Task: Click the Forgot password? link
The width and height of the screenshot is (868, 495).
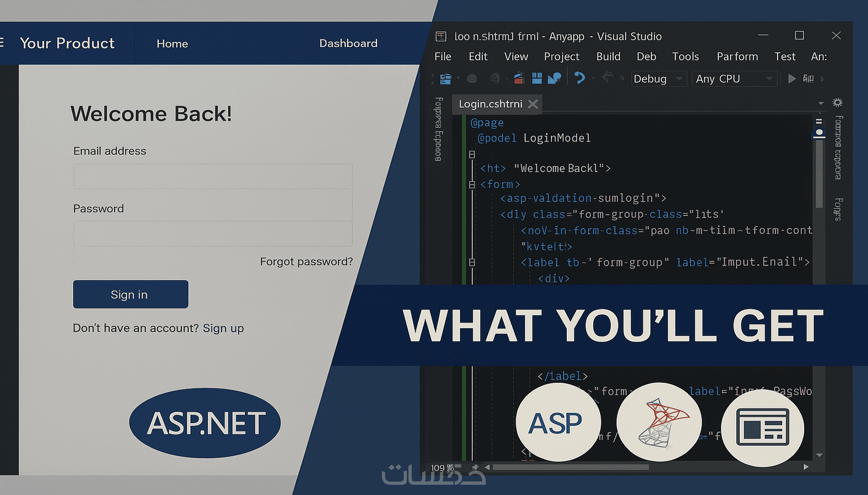Action: [306, 262]
